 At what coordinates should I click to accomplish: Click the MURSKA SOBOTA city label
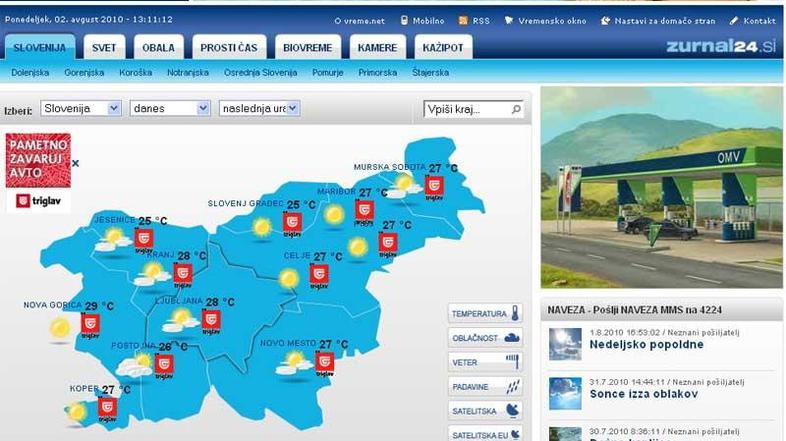click(x=390, y=167)
